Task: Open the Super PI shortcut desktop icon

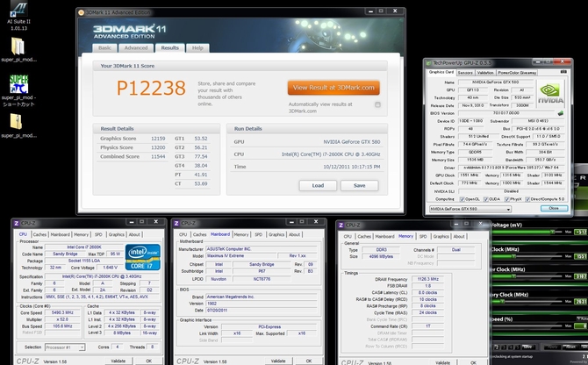Action: [18, 90]
